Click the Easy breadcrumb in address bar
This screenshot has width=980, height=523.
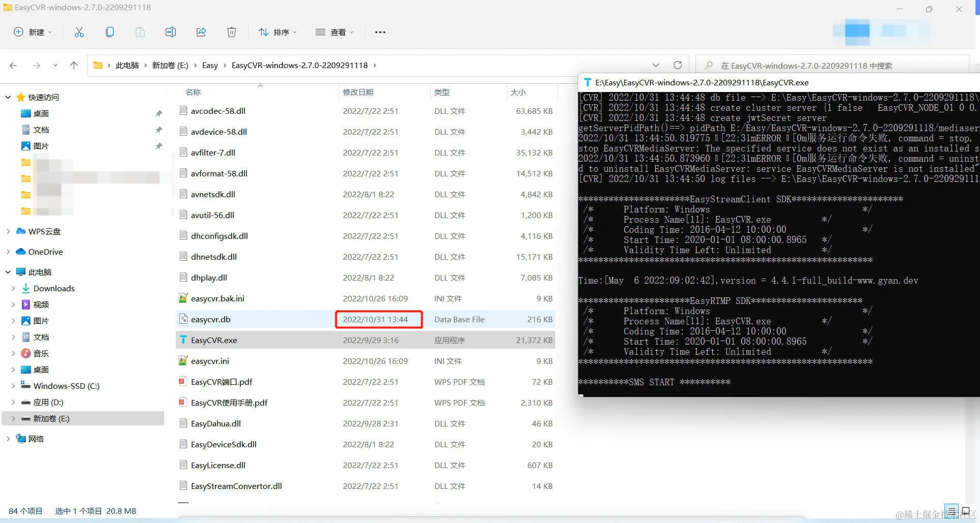click(210, 65)
